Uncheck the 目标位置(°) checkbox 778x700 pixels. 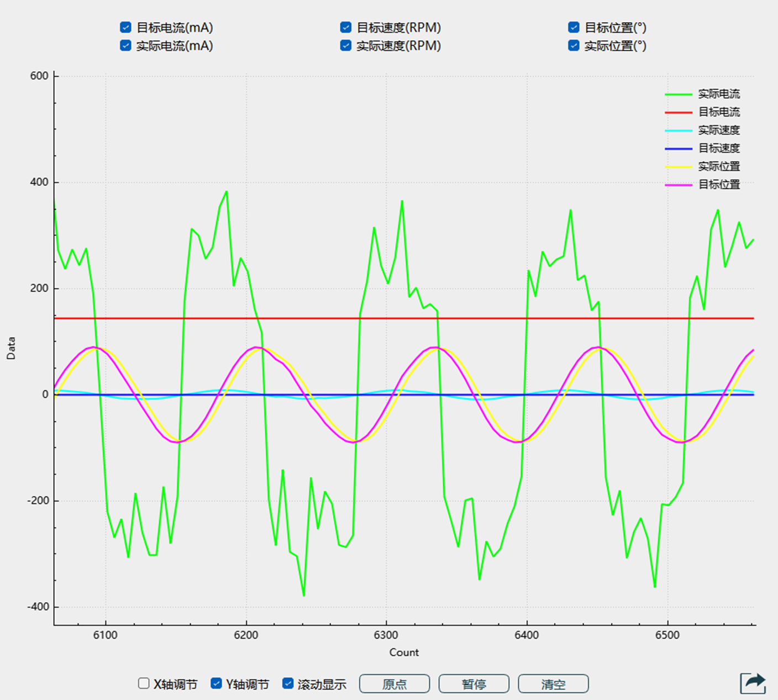574,28
